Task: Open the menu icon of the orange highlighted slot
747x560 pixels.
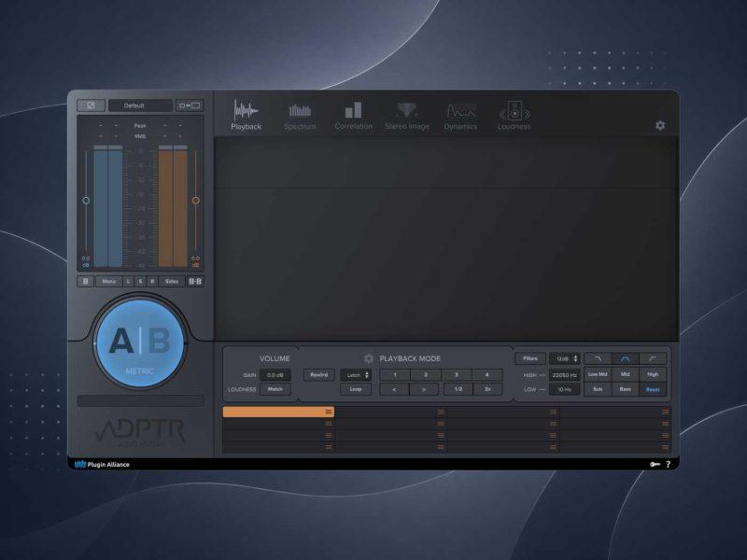Action: (x=329, y=412)
